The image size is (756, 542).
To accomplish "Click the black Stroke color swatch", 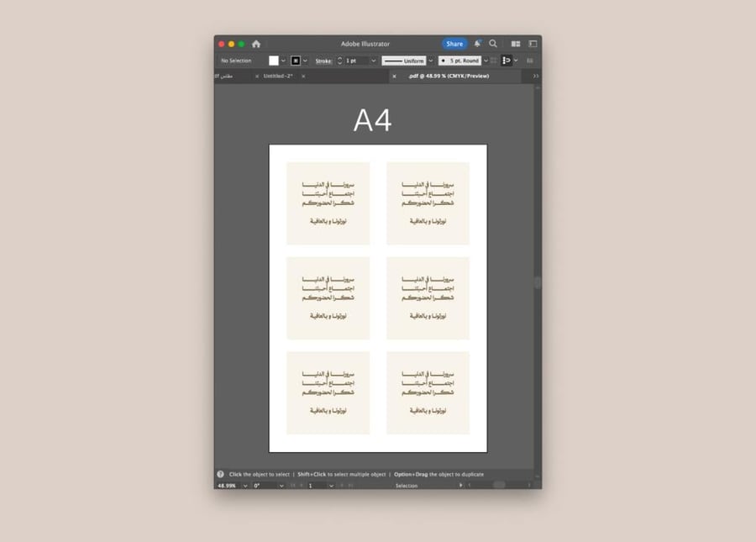I will point(296,61).
